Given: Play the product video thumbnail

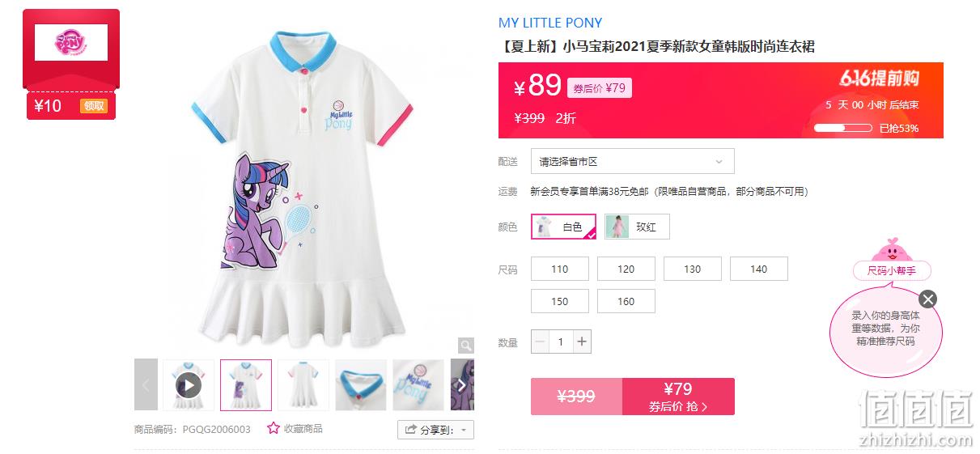Looking at the screenshot, I should [x=189, y=384].
